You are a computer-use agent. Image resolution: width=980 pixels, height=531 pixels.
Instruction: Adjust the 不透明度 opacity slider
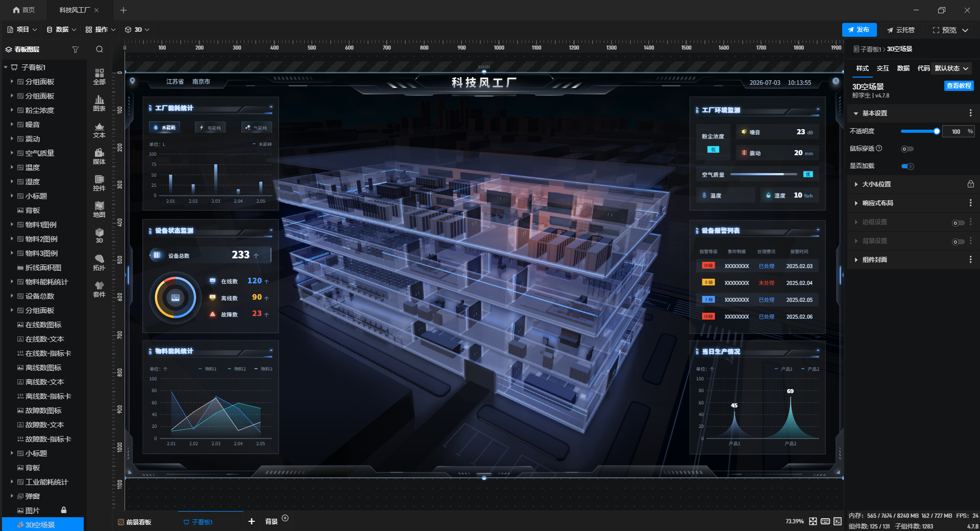tap(919, 131)
